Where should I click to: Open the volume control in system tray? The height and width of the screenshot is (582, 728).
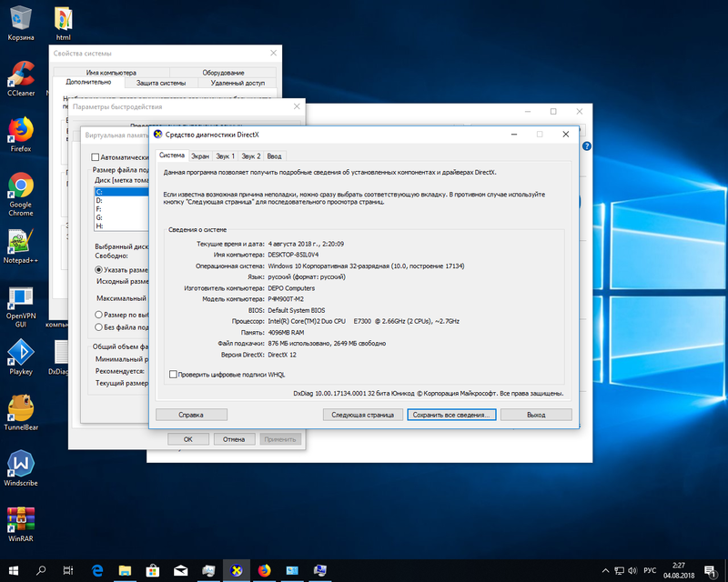[632, 570]
